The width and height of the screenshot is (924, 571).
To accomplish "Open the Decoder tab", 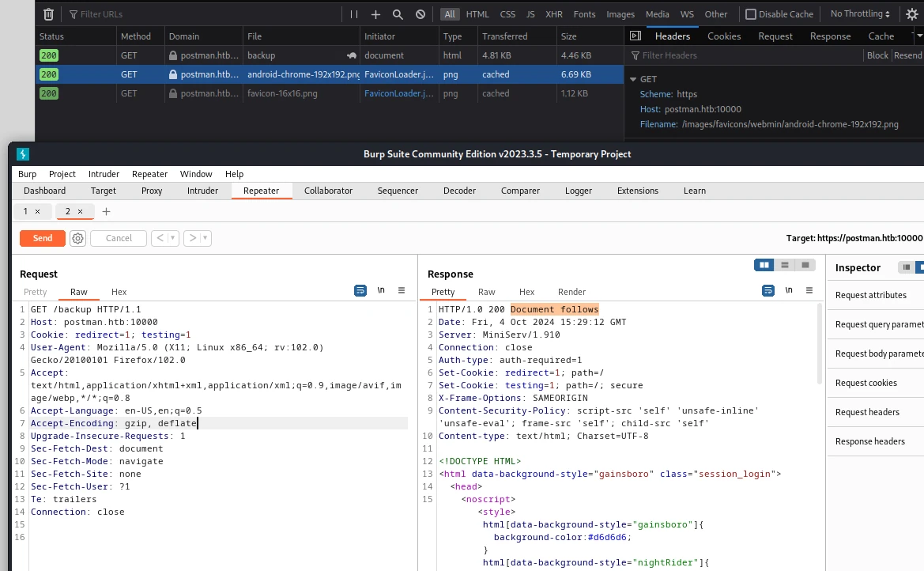I will (x=459, y=191).
